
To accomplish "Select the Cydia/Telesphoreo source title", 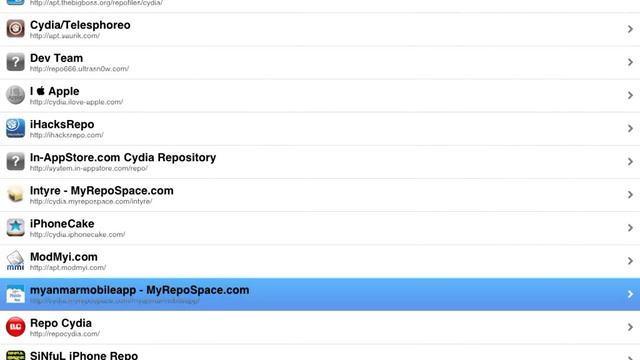I will point(80,25).
